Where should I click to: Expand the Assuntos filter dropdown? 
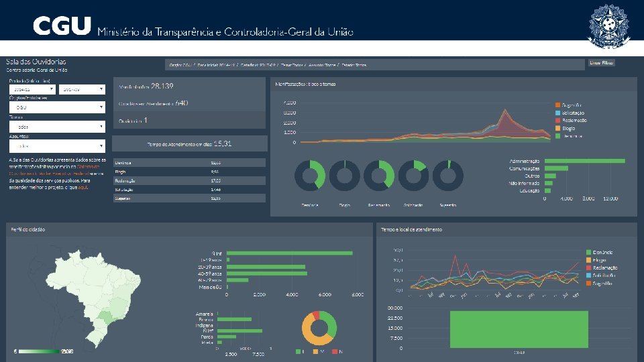(57, 145)
